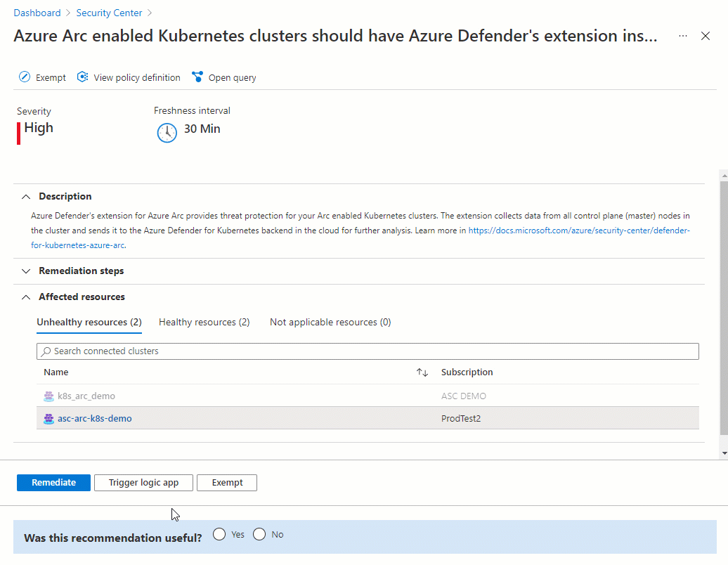Expand the Remediation steps section
The image size is (728, 565).
point(26,271)
